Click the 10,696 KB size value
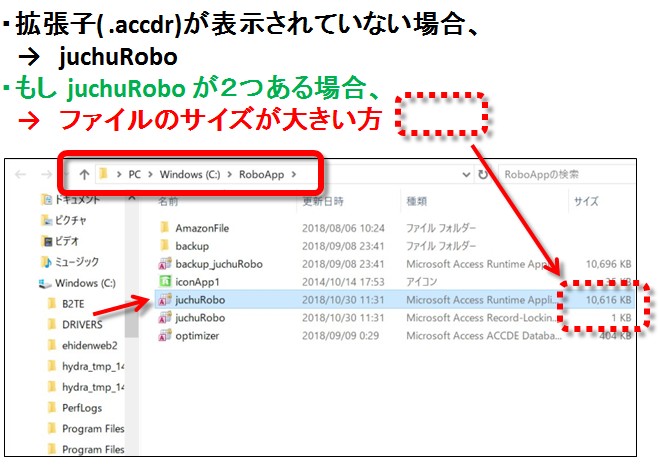659x471 pixels. pyautogui.click(x=609, y=264)
